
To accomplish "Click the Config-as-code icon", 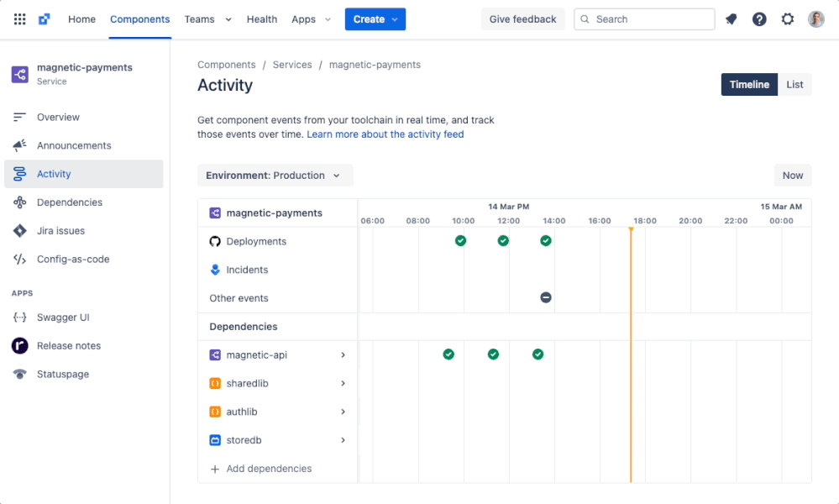I will (20, 259).
